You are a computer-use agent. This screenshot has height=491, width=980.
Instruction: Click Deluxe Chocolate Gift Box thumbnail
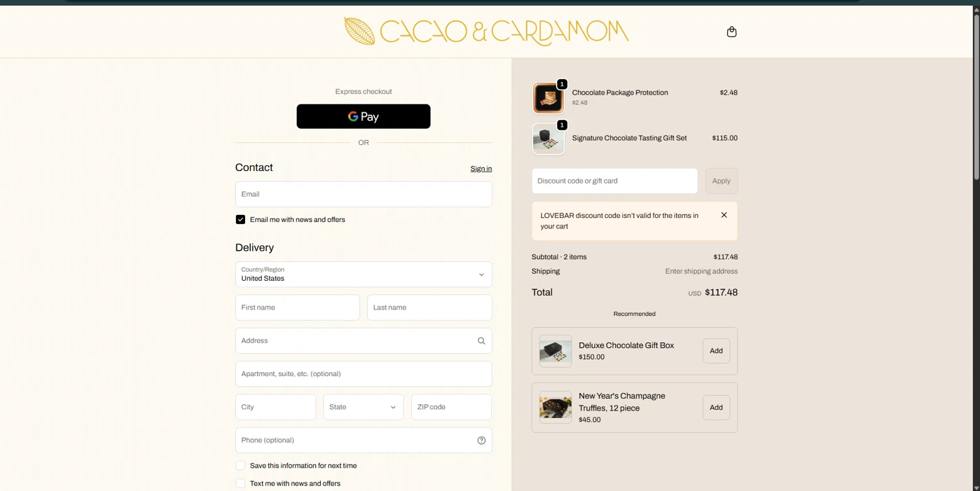click(555, 351)
